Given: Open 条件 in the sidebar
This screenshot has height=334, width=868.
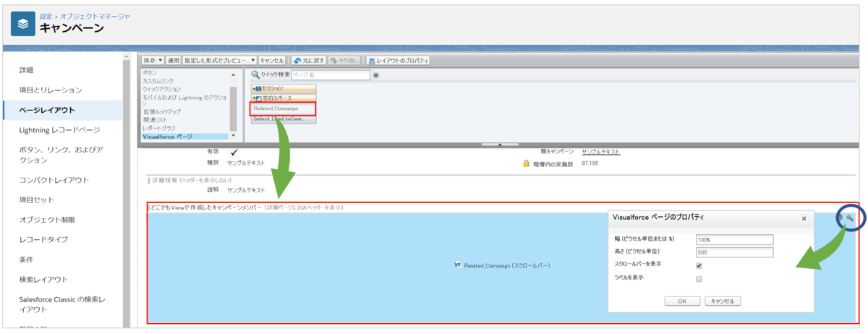Looking at the screenshot, I should [27, 259].
